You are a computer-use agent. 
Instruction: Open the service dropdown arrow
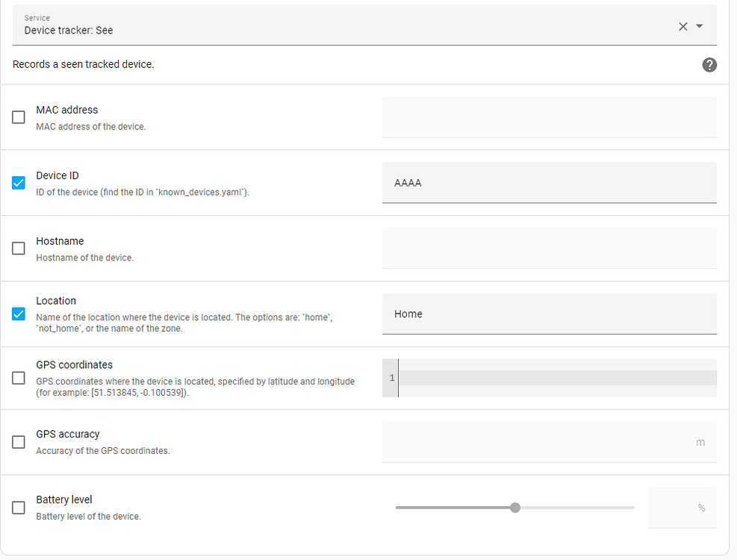[x=700, y=26]
